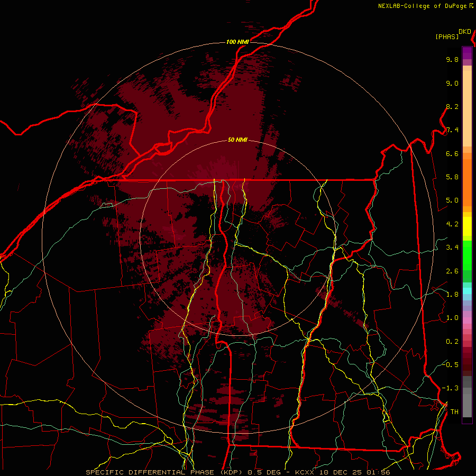This screenshot has height=476, width=476.
Task: Click the yellow segment of the color bar
Action: tap(467, 226)
